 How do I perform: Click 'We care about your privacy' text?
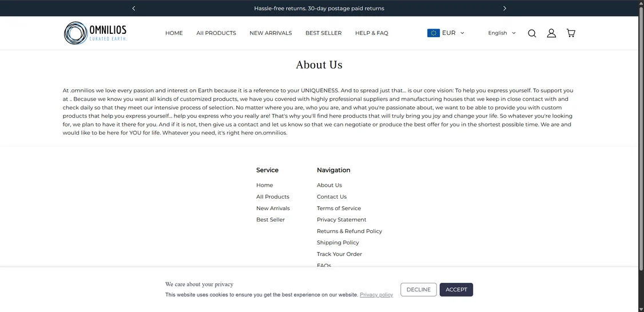199,284
